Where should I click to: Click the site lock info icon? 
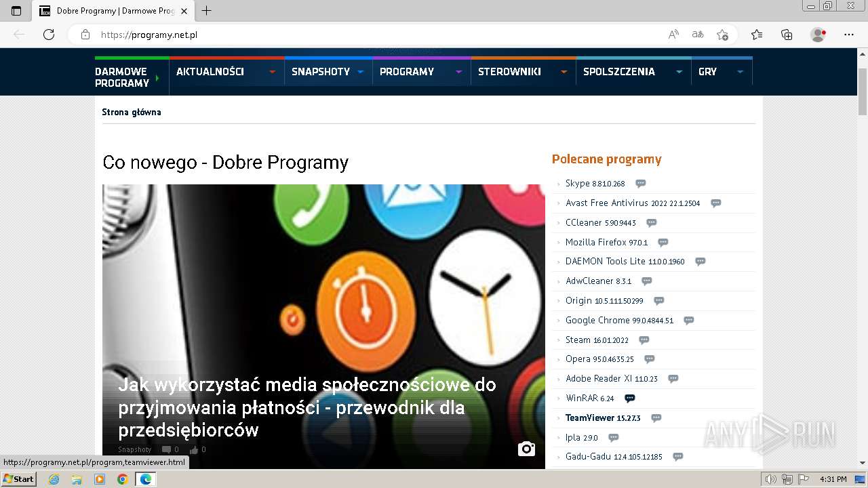pyautogui.click(x=85, y=35)
